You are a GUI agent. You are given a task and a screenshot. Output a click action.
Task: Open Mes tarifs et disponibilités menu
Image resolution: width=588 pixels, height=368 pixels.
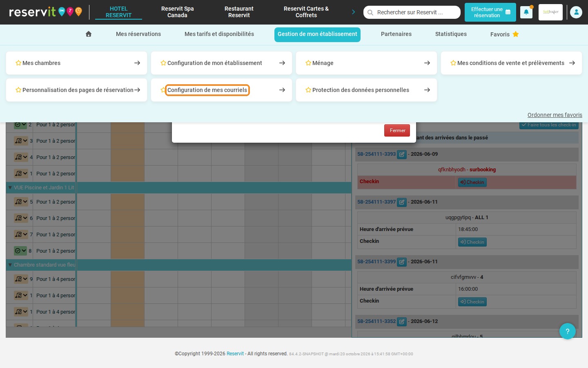coord(219,34)
